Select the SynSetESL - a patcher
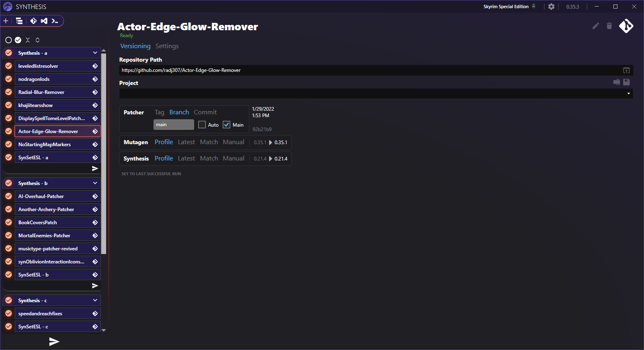 [x=58, y=158]
